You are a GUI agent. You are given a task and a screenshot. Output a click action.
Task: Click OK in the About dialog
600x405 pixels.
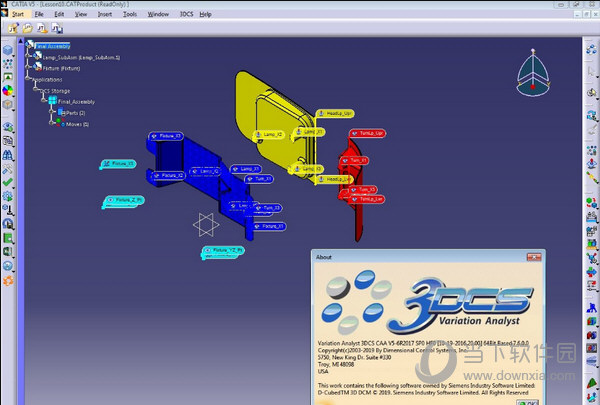(527, 403)
